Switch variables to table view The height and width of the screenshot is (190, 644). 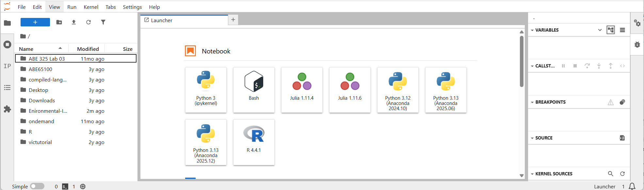point(622,30)
